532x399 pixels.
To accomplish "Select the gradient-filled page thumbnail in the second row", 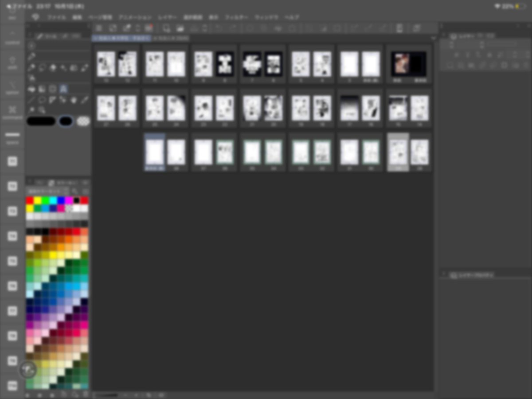I will point(349,108).
